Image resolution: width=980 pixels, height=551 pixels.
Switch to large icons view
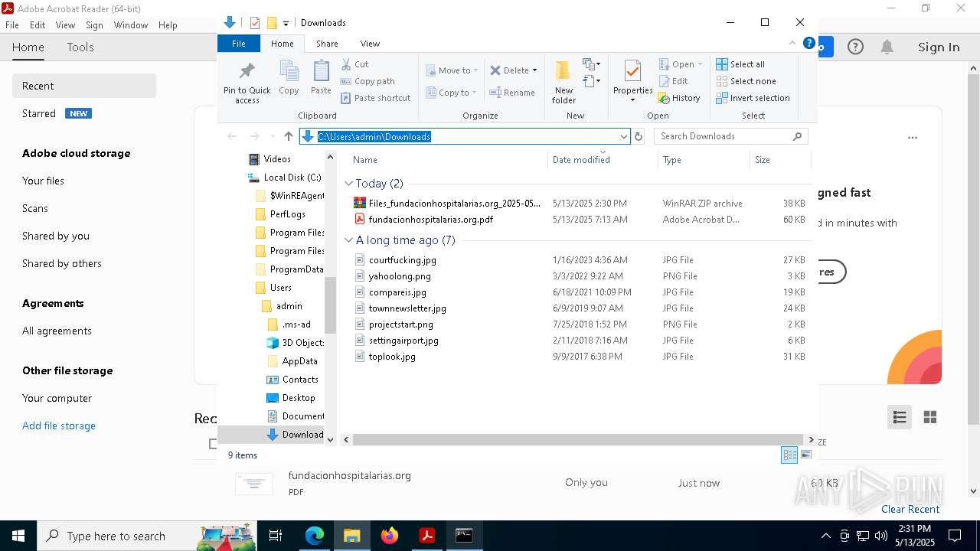tap(805, 455)
